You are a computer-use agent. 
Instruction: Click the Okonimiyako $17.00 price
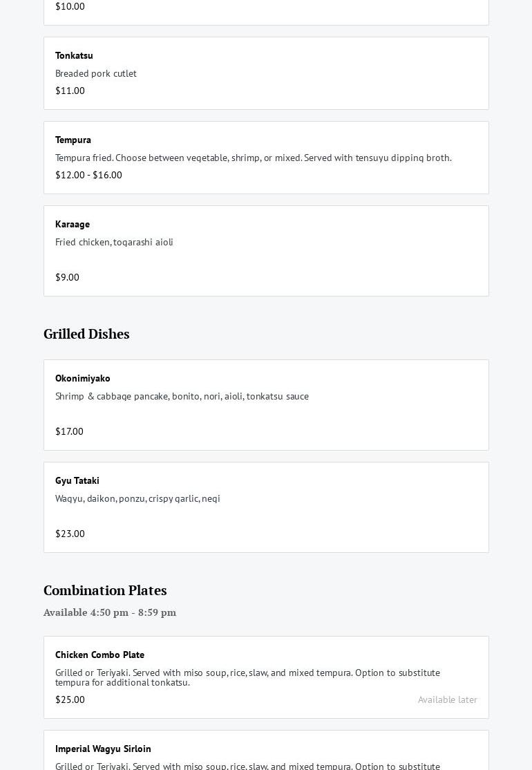pyautogui.click(x=69, y=431)
